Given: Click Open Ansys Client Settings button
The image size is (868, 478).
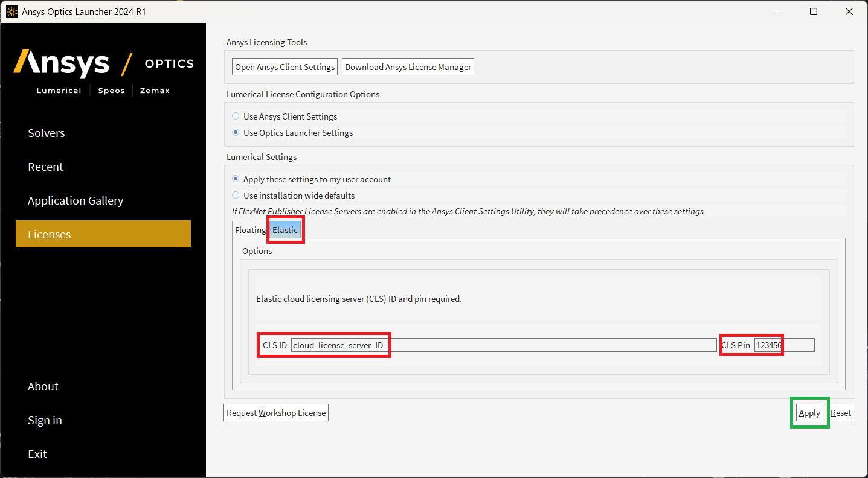Looking at the screenshot, I should 285,67.
